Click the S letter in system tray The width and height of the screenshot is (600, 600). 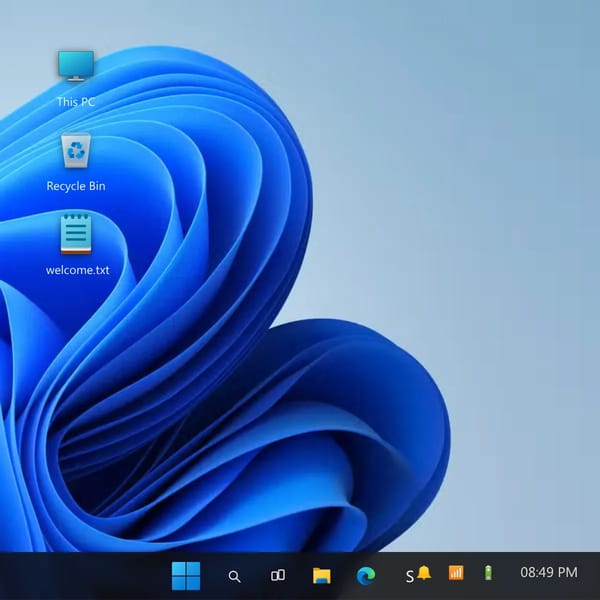tap(409, 577)
